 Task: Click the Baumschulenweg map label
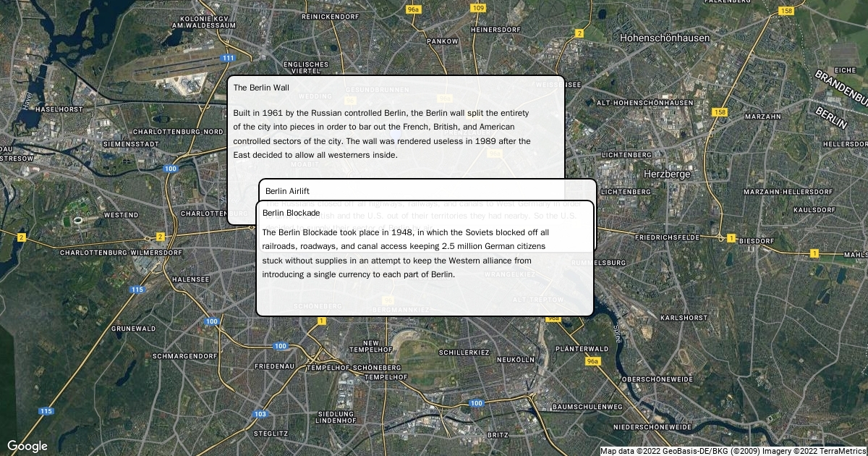coord(587,407)
